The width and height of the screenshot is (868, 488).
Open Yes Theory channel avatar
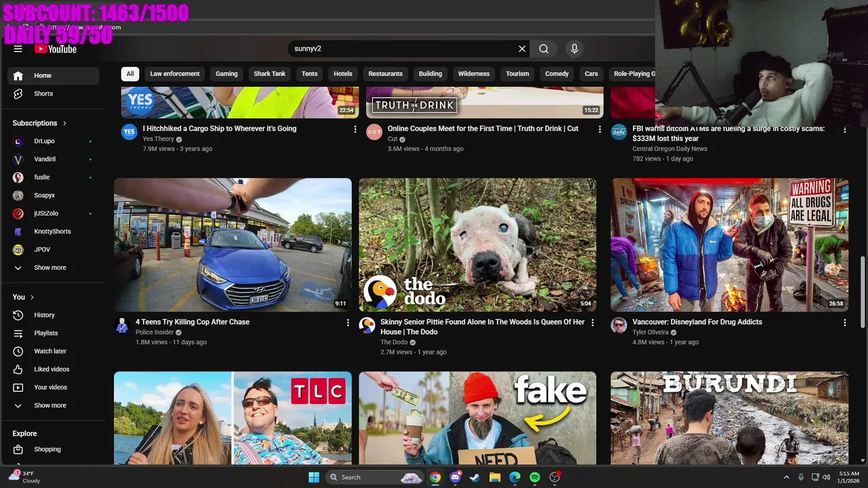(130, 132)
